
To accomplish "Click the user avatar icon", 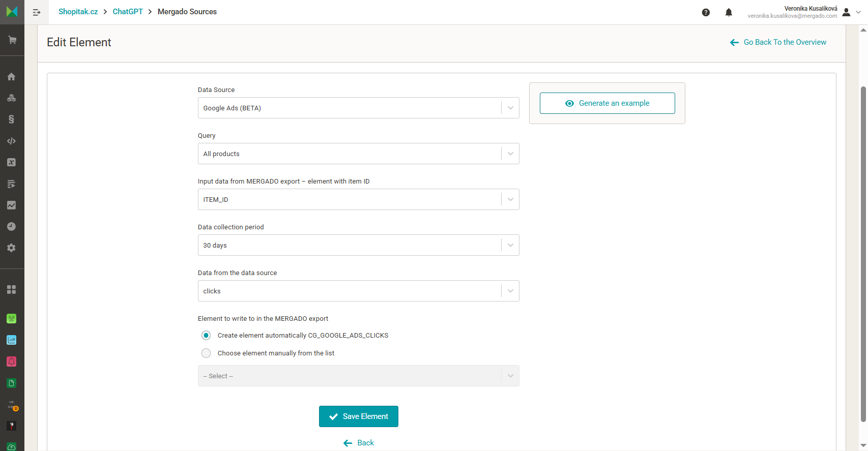I will [x=846, y=12].
